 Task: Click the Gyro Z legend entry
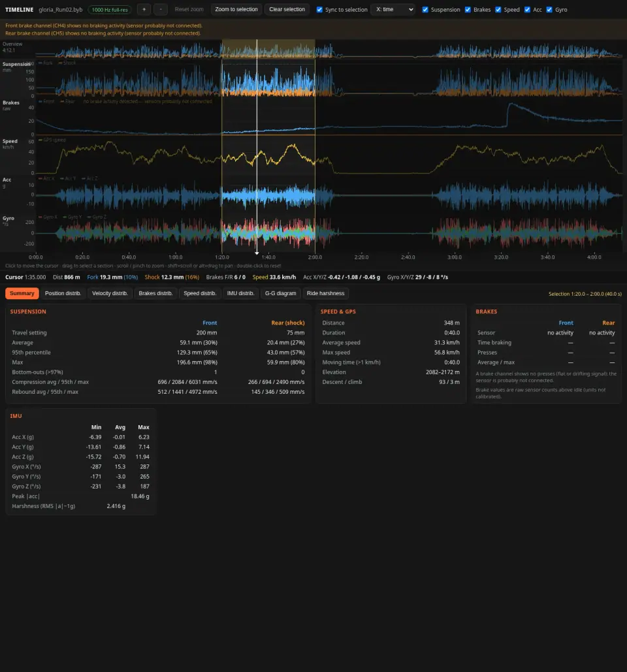point(97,217)
